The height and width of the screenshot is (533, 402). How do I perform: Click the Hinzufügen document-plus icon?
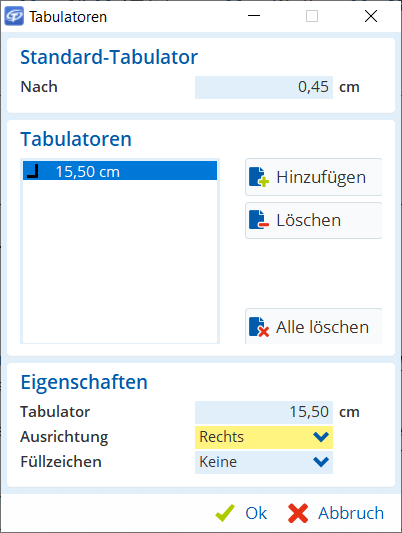coord(259,177)
